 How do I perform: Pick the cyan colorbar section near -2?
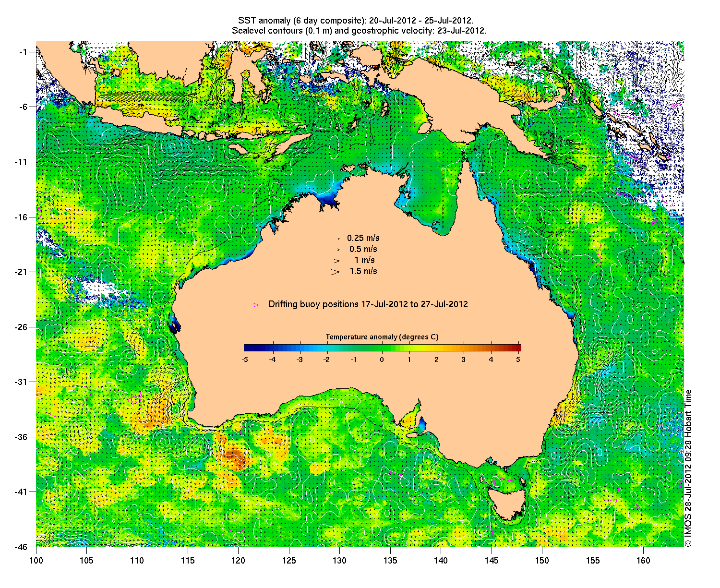tap(328, 348)
